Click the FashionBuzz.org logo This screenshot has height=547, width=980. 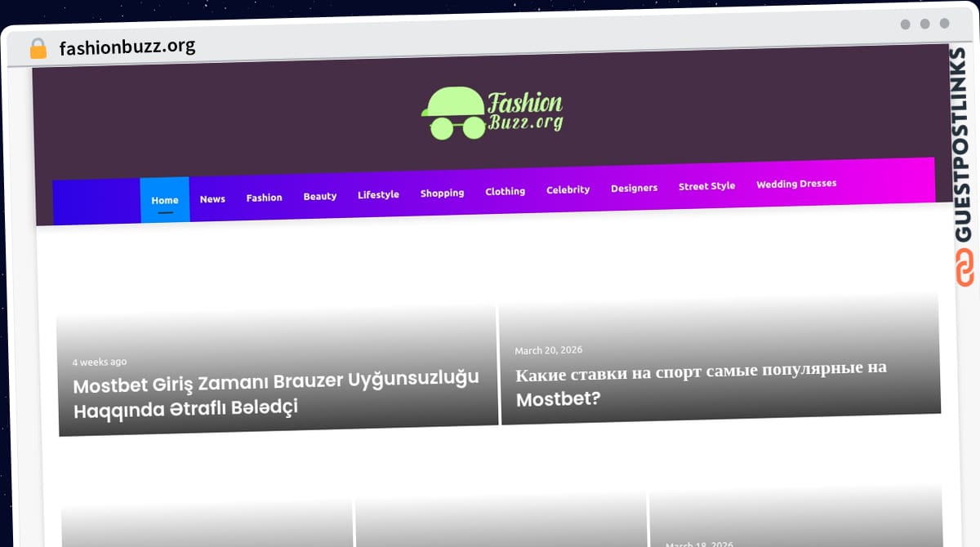pos(492,113)
